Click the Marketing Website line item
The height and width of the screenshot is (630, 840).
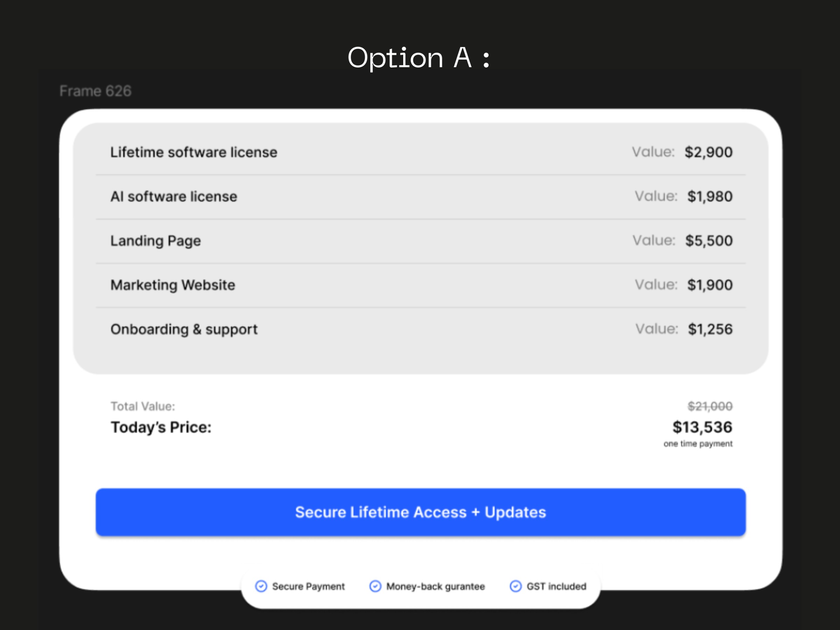click(173, 285)
